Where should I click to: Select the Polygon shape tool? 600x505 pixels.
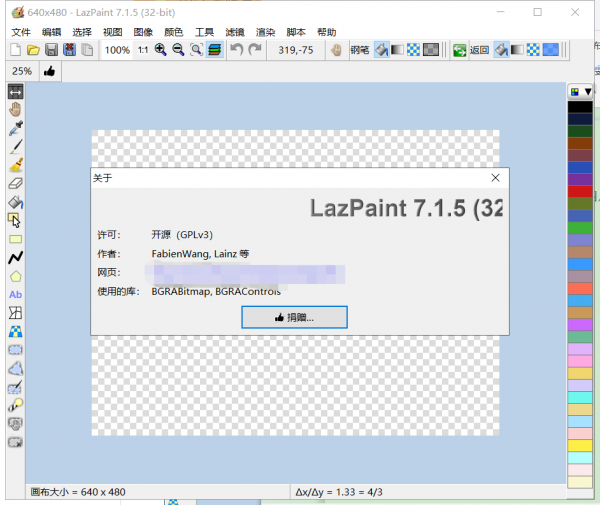(15, 276)
